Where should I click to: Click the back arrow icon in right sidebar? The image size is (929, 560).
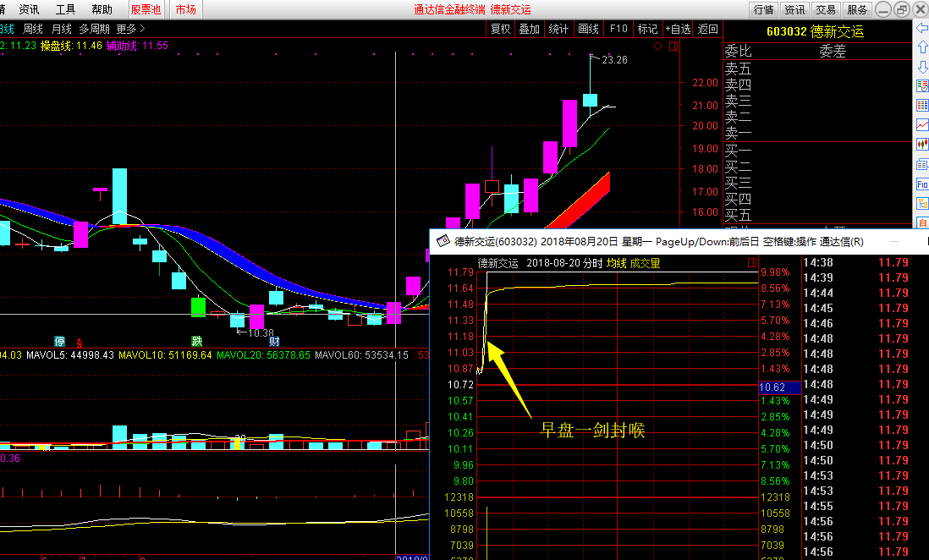(x=922, y=29)
